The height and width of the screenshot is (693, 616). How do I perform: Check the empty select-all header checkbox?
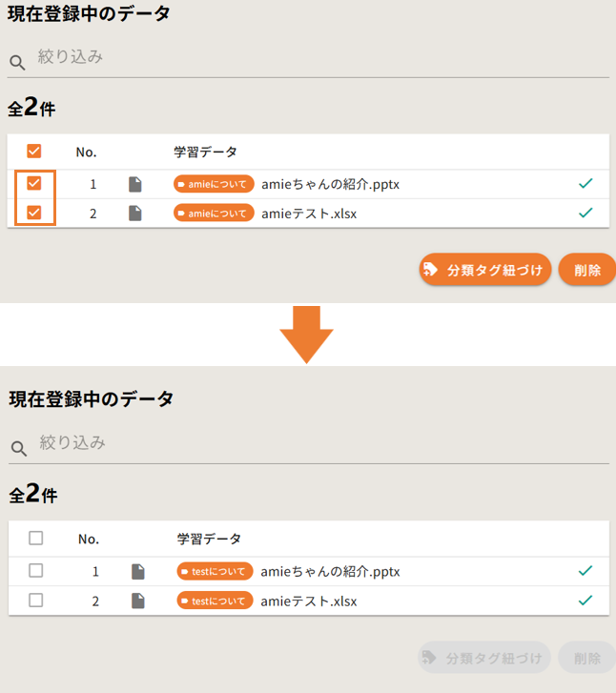pos(36,538)
